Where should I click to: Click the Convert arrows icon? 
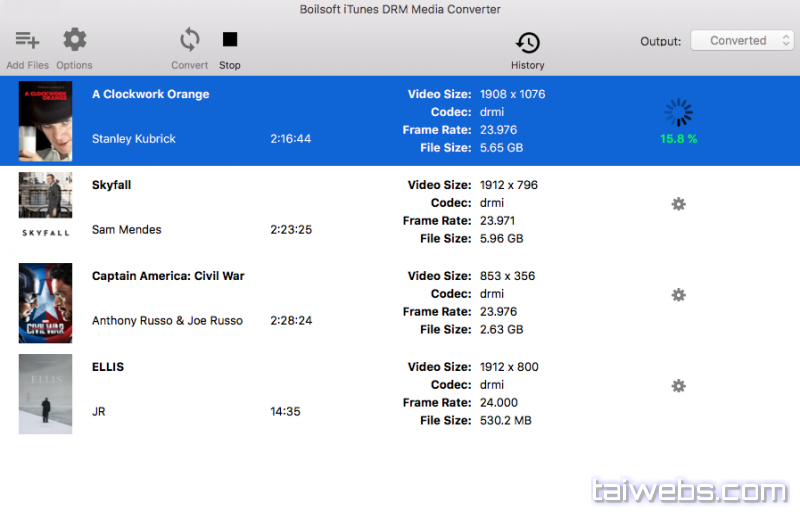pyautogui.click(x=189, y=40)
